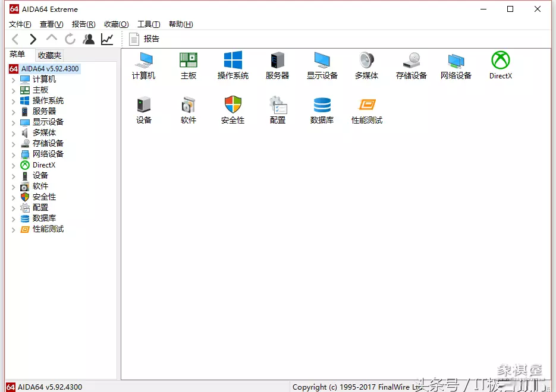The image size is (556, 392).
Task: Open the 网络设备 icon in main panel
Action: coord(456,65)
